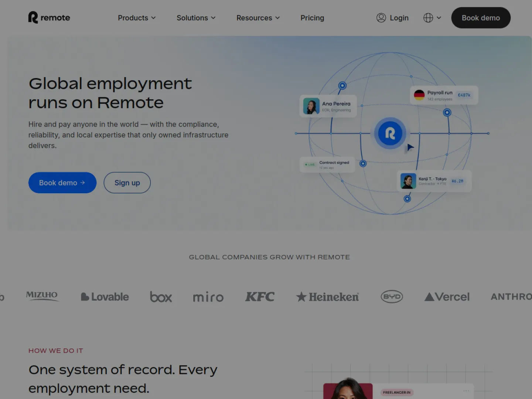Click the blue Book demo hero button

(62, 183)
